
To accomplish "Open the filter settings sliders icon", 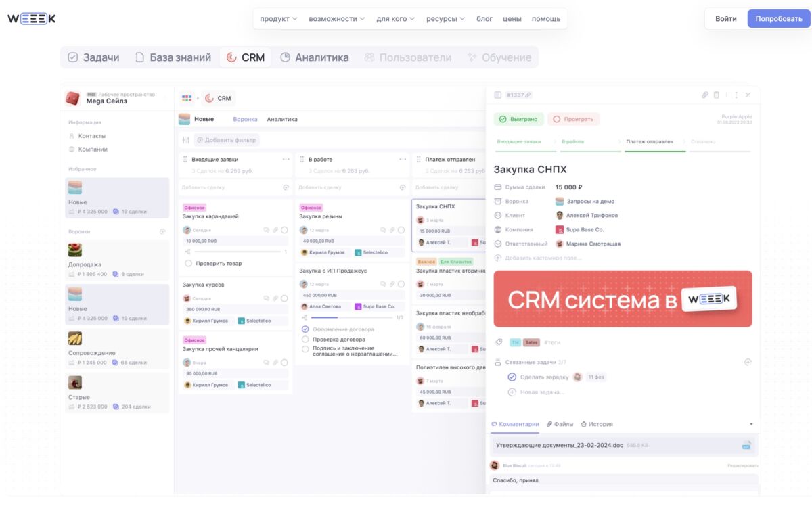I will click(185, 140).
